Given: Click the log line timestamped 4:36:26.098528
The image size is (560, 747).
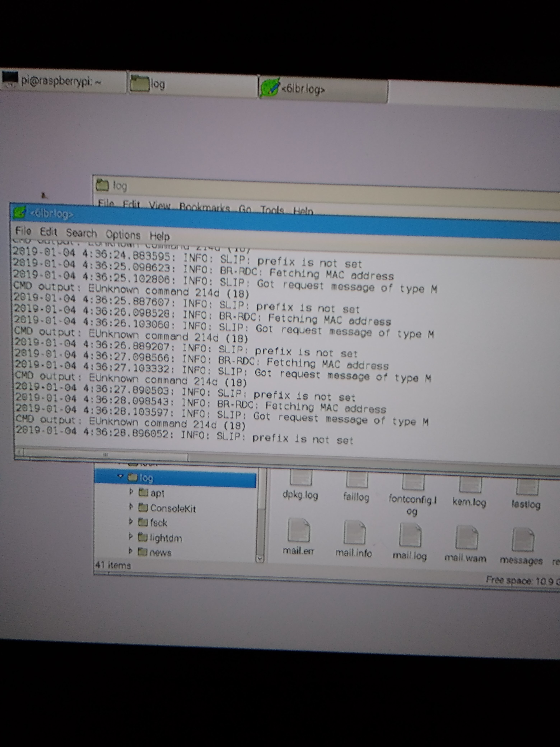Looking at the screenshot, I should tap(202, 315).
